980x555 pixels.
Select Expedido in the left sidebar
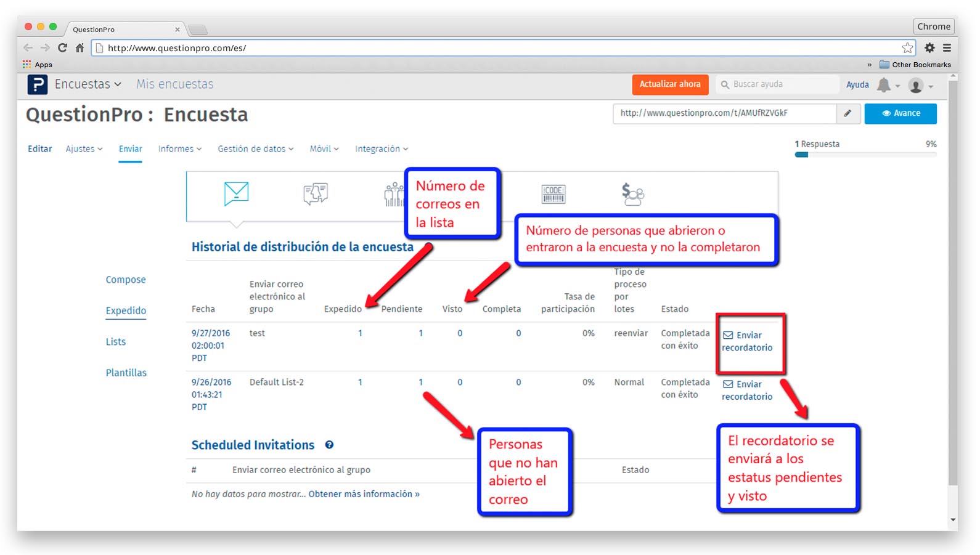tap(126, 310)
